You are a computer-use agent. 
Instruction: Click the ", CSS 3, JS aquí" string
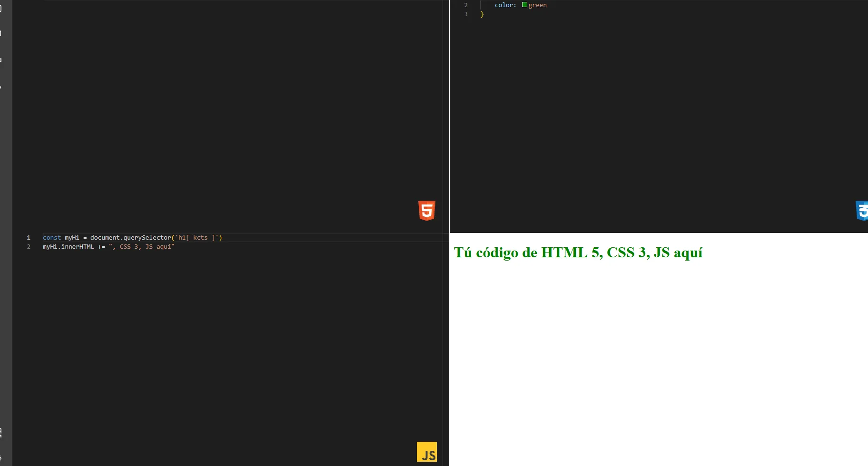click(142, 247)
